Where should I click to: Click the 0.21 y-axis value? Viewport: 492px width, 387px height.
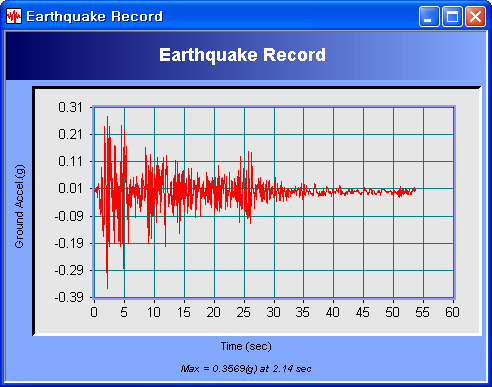(x=70, y=134)
